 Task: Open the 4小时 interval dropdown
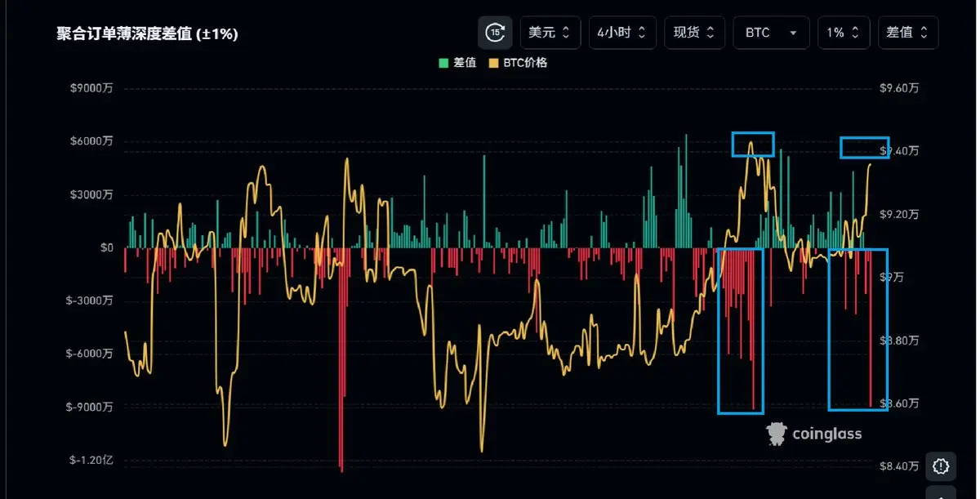622,33
